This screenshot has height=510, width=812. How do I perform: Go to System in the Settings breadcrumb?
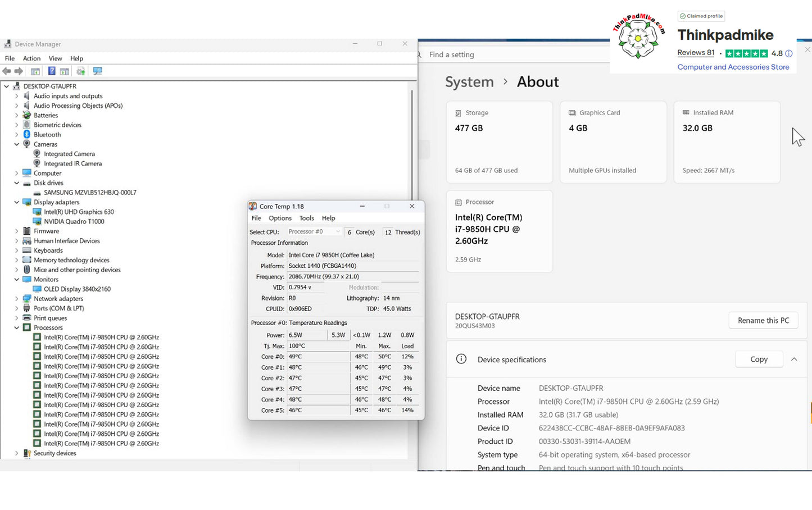pos(469,82)
